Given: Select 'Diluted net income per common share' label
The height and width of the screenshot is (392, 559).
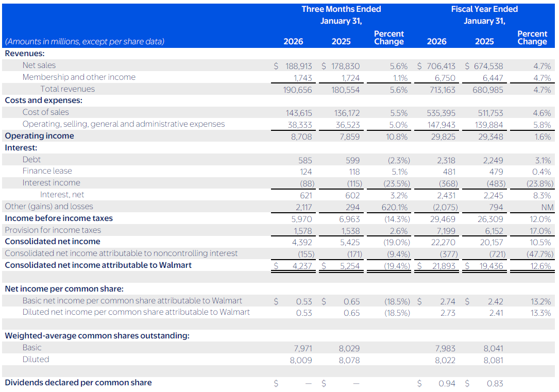Looking at the screenshot, I should pyautogui.click(x=136, y=312).
